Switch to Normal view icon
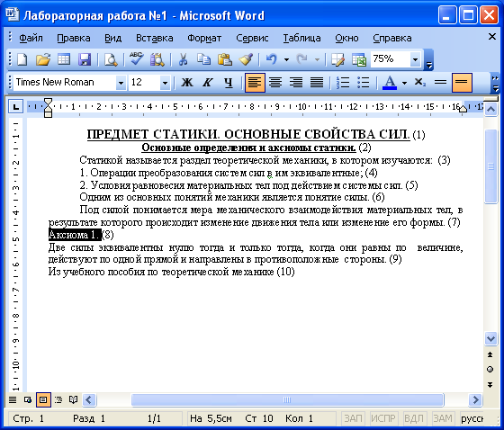 (x=13, y=400)
